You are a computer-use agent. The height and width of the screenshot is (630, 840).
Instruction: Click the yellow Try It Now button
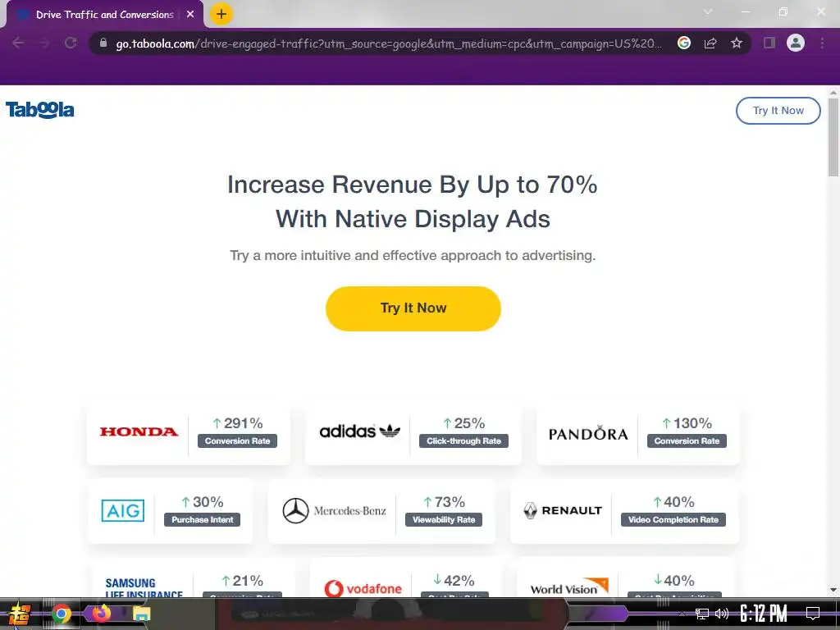413,308
